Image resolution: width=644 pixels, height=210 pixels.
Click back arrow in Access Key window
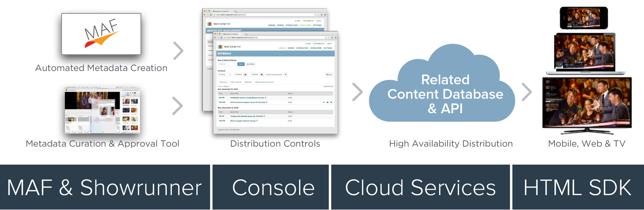click(x=205, y=15)
